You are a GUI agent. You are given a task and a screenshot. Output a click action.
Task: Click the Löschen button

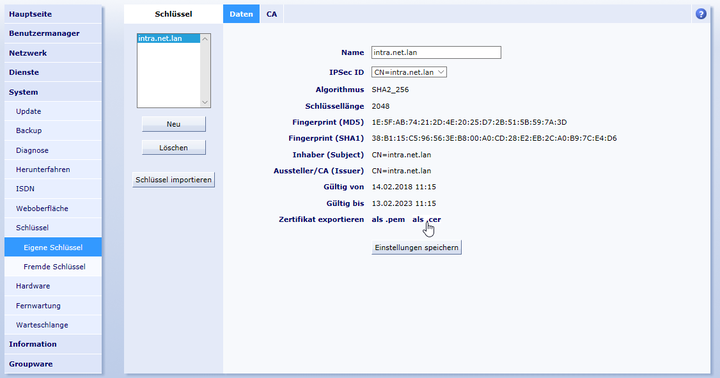pyautogui.click(x=174, y=148)
